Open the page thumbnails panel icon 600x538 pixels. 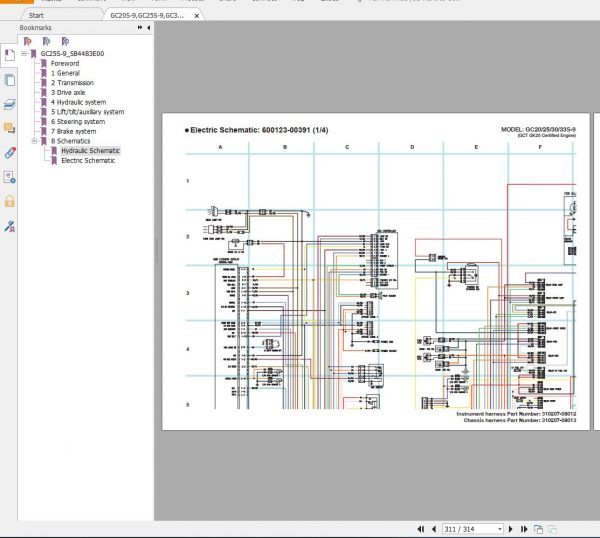tap(9, 80)
